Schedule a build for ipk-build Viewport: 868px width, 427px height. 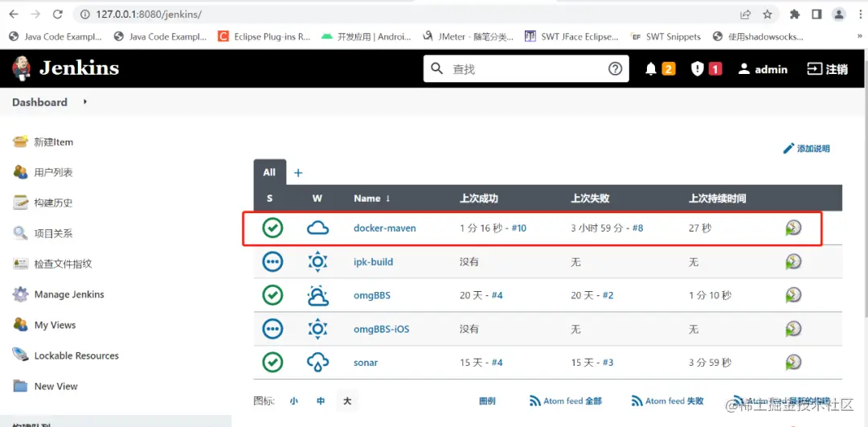click(793, 261)
